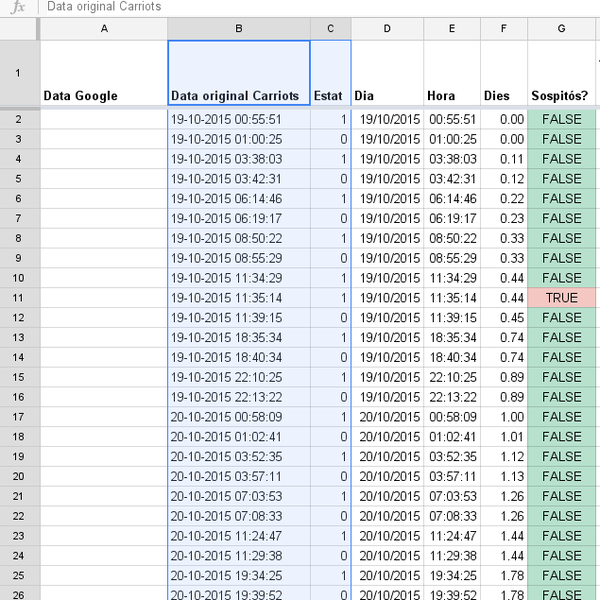The image size is (600, 600).
Task: Select column G header
Action: coord(562,30)
